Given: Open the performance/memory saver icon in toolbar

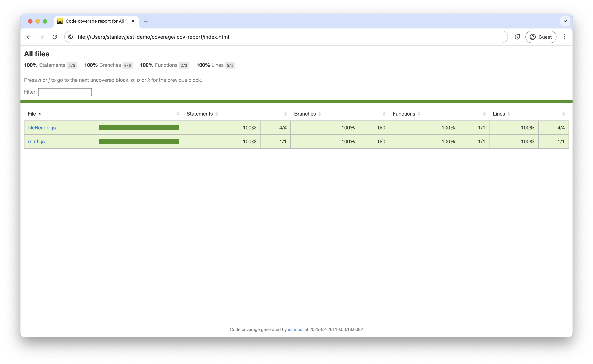Looking at the screenshot, I should click(517, 37).
